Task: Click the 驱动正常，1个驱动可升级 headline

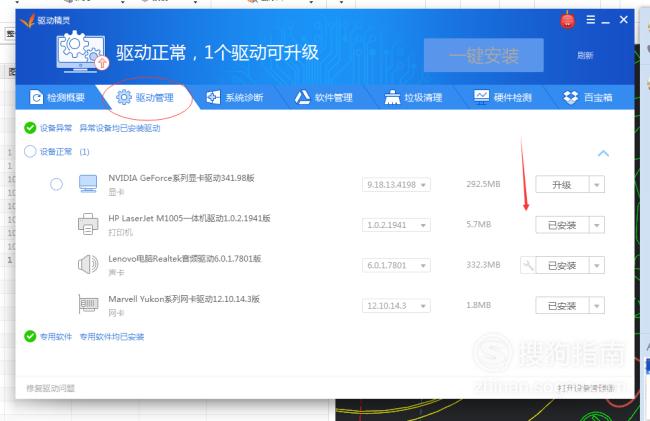Action: tap(217, 53)
